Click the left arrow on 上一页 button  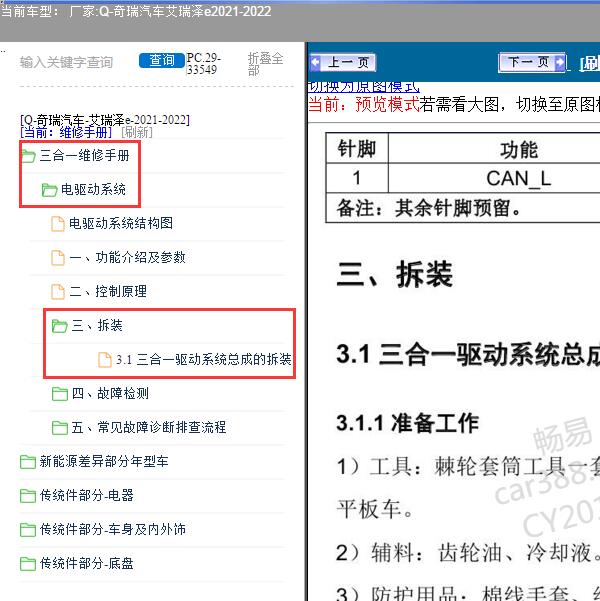(x=315, y=62)
